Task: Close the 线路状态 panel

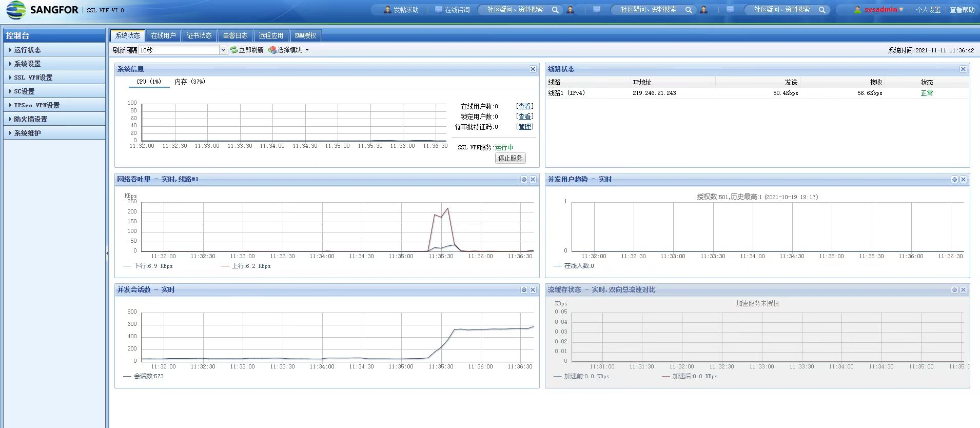Action: (x=963, y=69)
